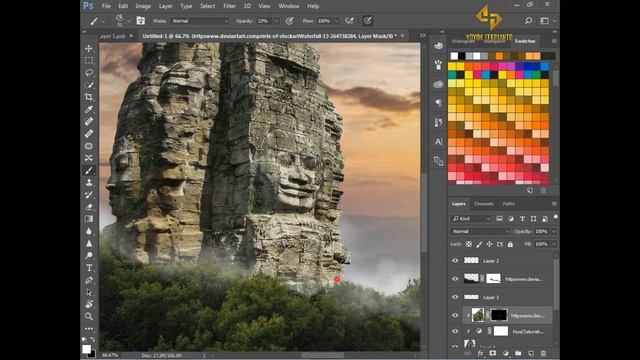The height and width of the screenshot is (360, 640).
Task: Toggle pressure for opacity button
Action: [x=289, y=20]
